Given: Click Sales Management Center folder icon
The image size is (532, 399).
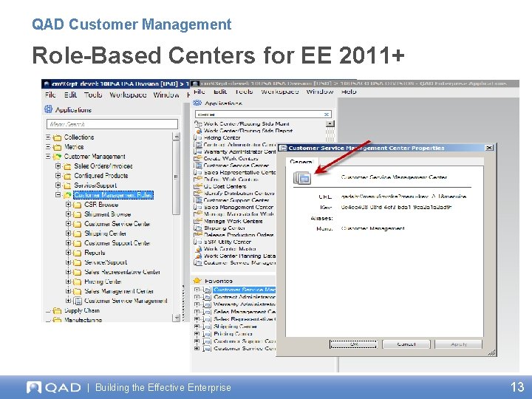Looking at the screenshot, I should coord(78,291).
